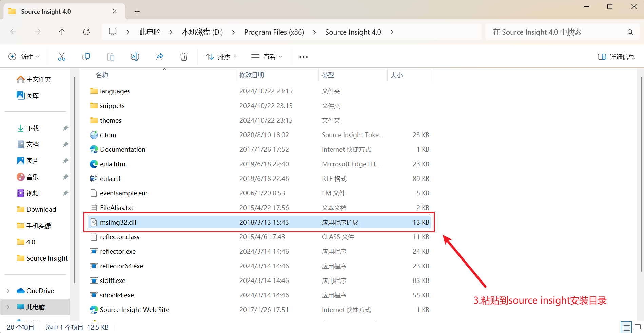
Task: Open the New (新建) dropdown
Action: coord(24,57)
